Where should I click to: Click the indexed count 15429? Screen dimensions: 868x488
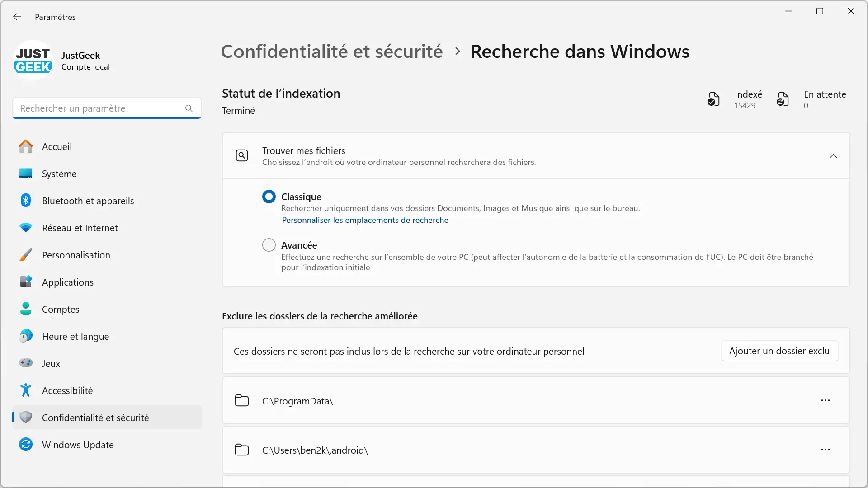(745, 106)
